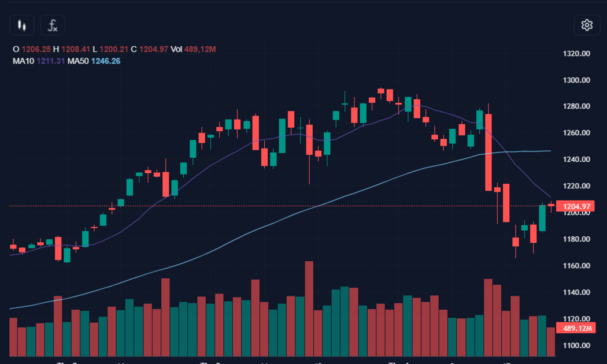Click the Open price value 1206.25
Screen dimensions: 607x364
pos(36,50)
